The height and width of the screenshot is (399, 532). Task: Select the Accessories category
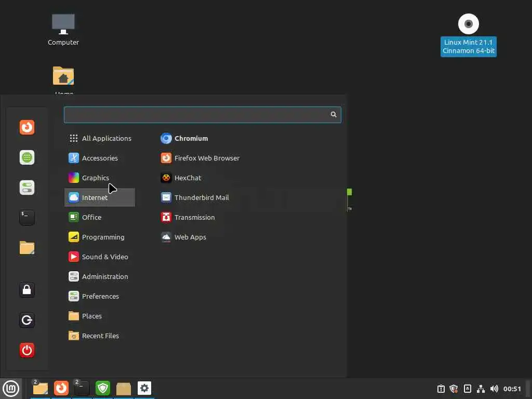[x=99, y=158]
